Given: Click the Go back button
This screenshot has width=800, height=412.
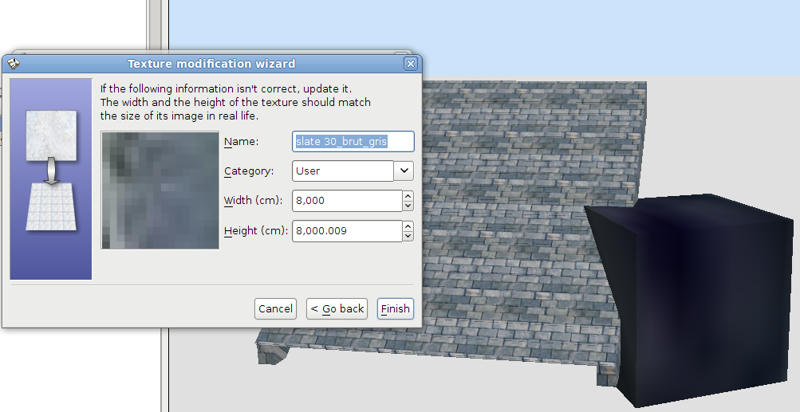Looking at the screenshot, I should [x=337, y=308].
